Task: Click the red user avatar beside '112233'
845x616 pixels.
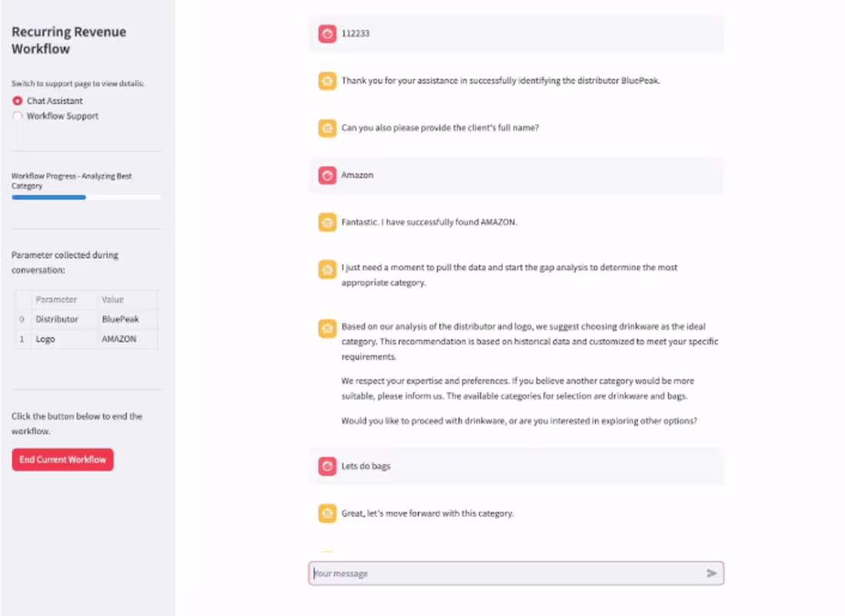Action: click(326, 33)
